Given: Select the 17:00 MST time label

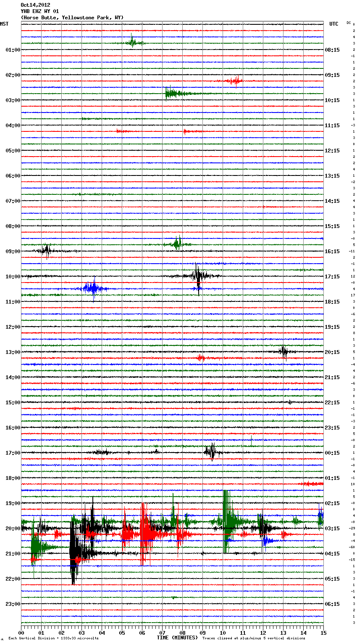Looking at the screenshot, I should click(13, 453).
